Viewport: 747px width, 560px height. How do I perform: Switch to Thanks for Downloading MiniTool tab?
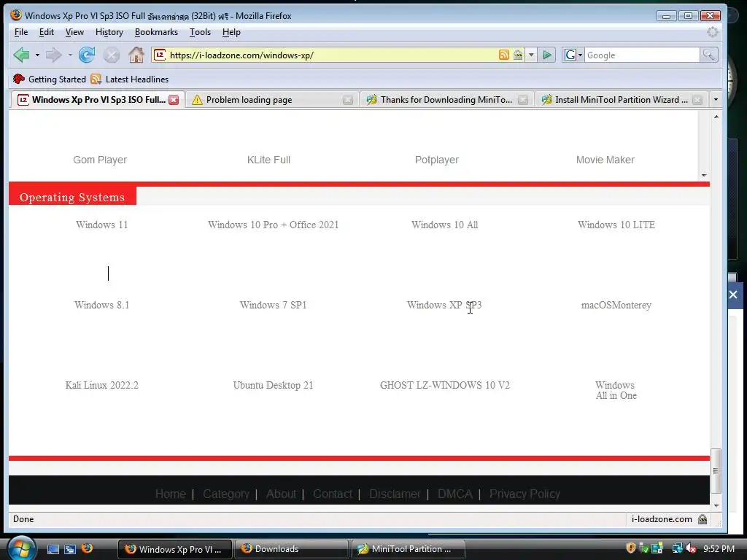446,99
